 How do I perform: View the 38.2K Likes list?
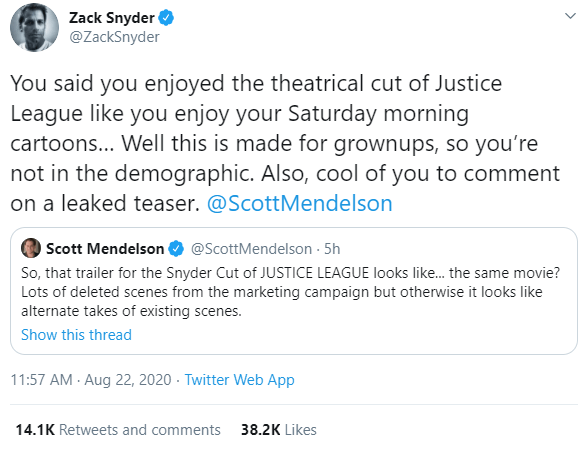pyautogui.click(x=279, y=430)
